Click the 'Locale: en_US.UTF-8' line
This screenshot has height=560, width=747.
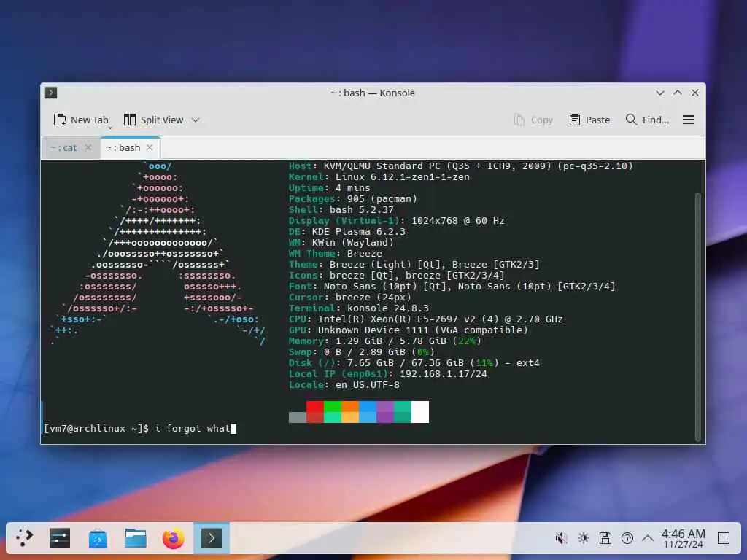pos(344,385)
